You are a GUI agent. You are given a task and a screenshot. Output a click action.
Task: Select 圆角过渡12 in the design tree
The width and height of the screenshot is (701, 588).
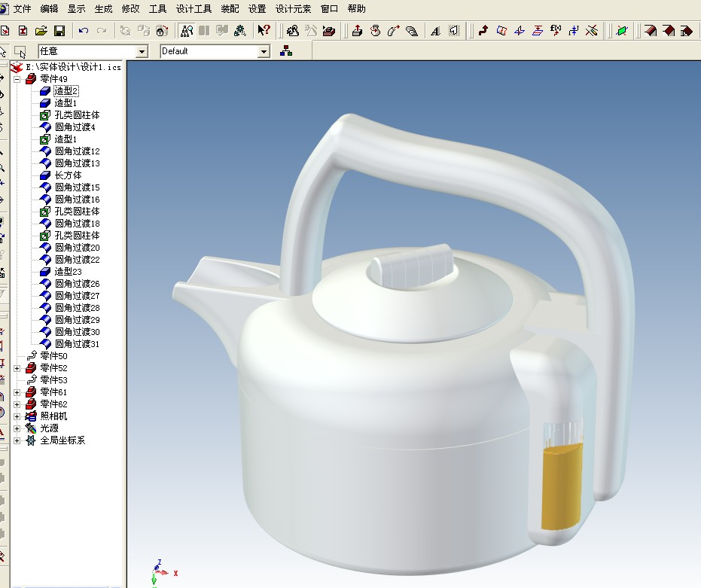77,151
